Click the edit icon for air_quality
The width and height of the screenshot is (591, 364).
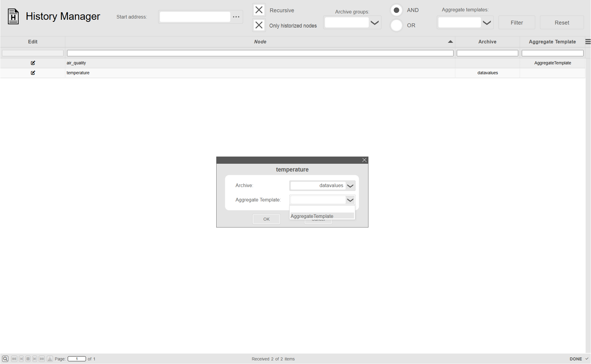click(33, 63)
